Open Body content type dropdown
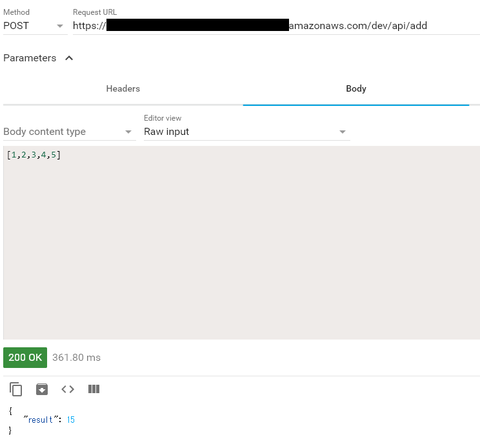 (70, 132)
